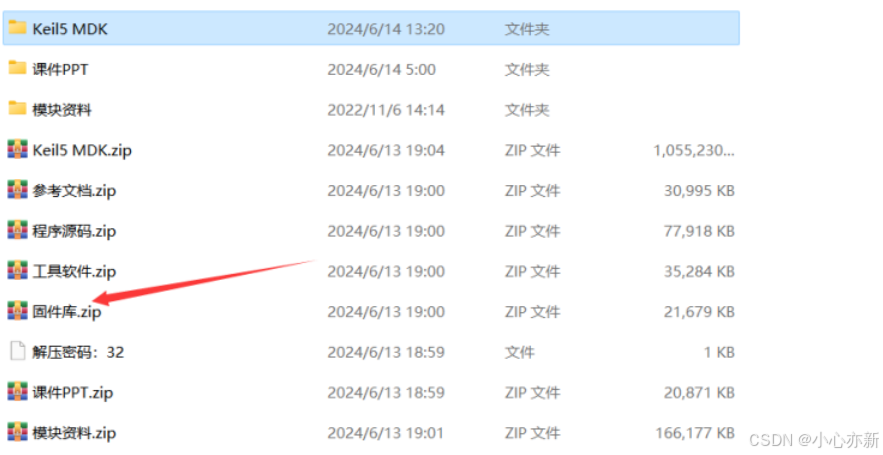Click the Keil5 MDK folder icon

pos(17,28)
